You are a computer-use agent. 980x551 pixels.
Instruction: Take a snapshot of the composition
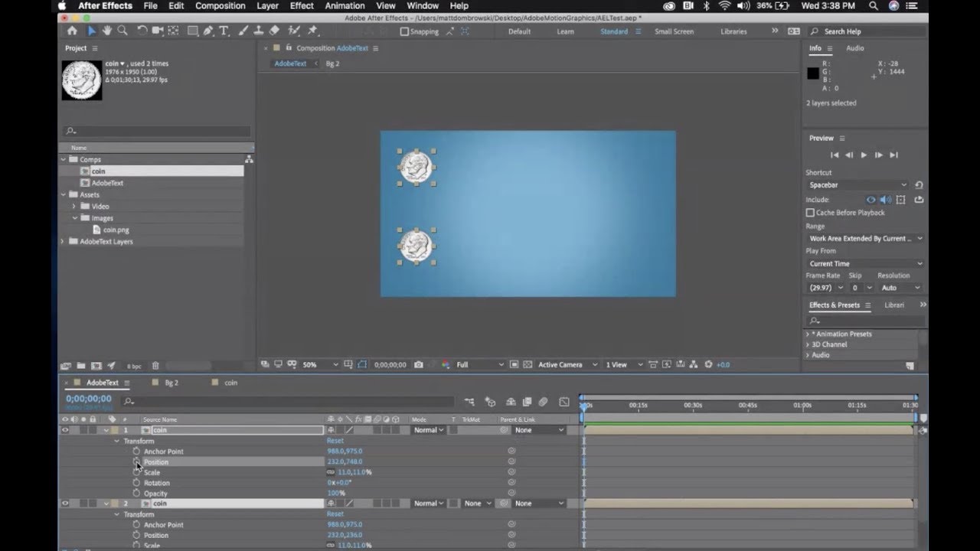coord(417,365)
